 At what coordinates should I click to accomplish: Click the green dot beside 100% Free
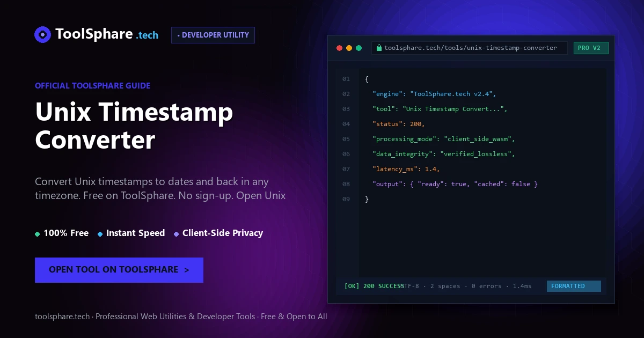(x=38, y=234)
